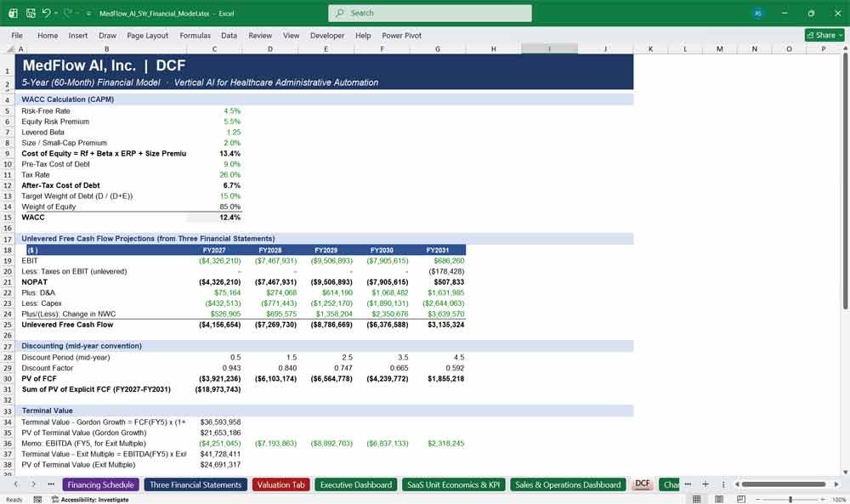Click horizontal scrollbar right arrow
The height and width of the screenshot is (504, 850).
[x=836, y=484]
